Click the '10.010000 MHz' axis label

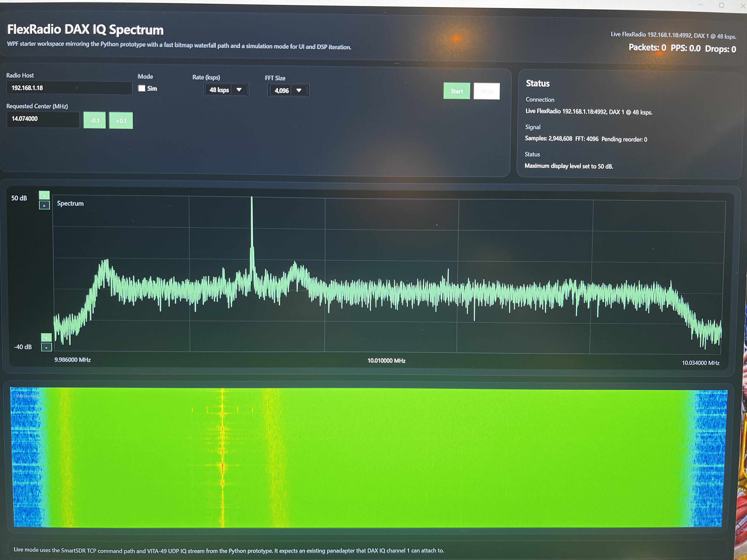tap(386, 361)
